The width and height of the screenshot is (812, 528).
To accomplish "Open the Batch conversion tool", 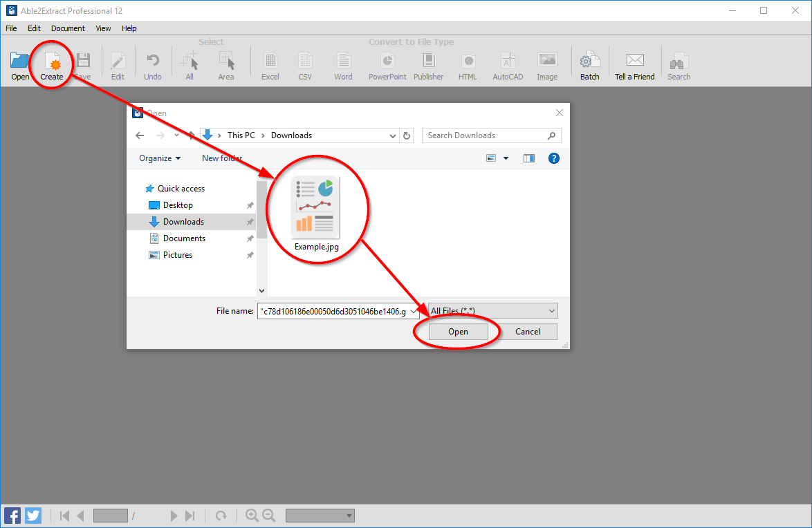I will pyautogui.click(x=589, y=64).
